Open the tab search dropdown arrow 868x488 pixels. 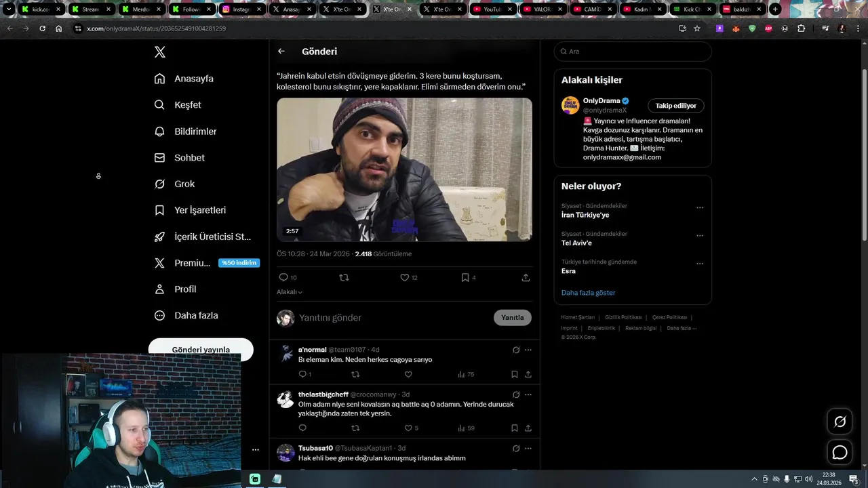pyautogui.click(x=9, y=9)
